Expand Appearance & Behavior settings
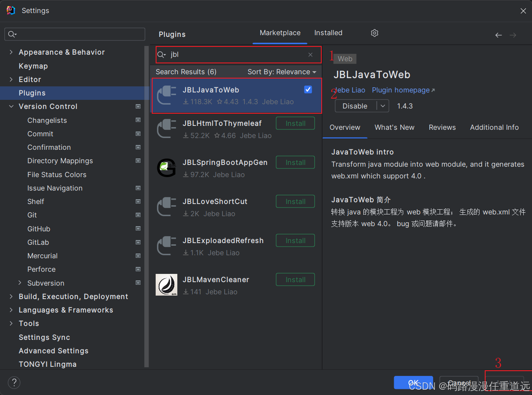Image resolution: width=532 pixels, height=395 pixels. [11, 52]
